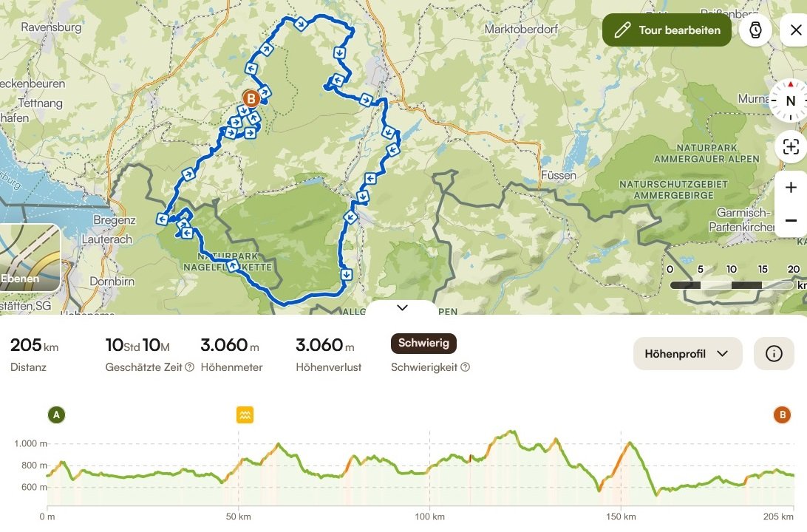Click the Distanz 205 km statistic
The width and height of the screenshot is (807, 532).
pos(34,353)
